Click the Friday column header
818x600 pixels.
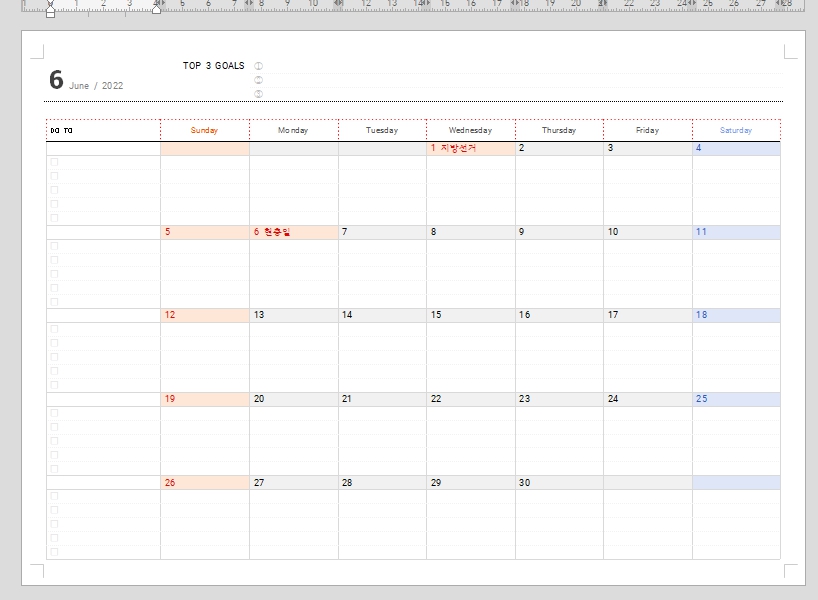coord(647,130)
